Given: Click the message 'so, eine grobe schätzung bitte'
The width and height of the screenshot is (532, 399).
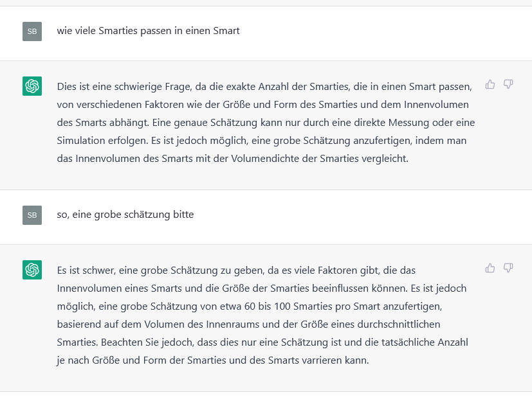Looking at the screenshot, I should [x=125, y=215].
